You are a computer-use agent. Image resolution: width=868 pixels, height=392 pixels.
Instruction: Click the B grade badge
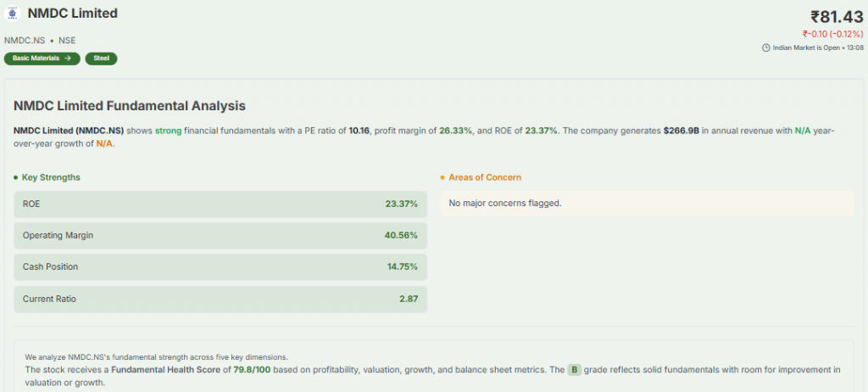pos(574,370)
